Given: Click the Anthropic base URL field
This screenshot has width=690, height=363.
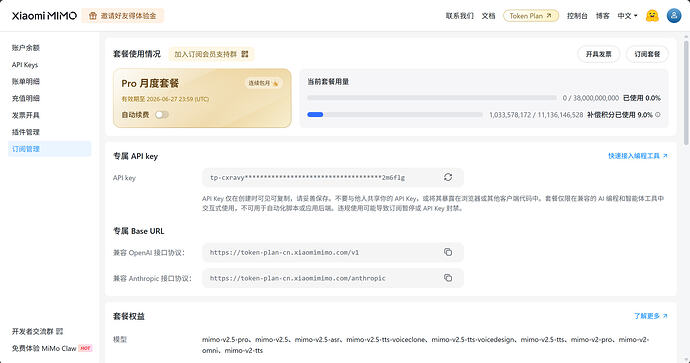Looking at the screenshot, I should 333,278.
